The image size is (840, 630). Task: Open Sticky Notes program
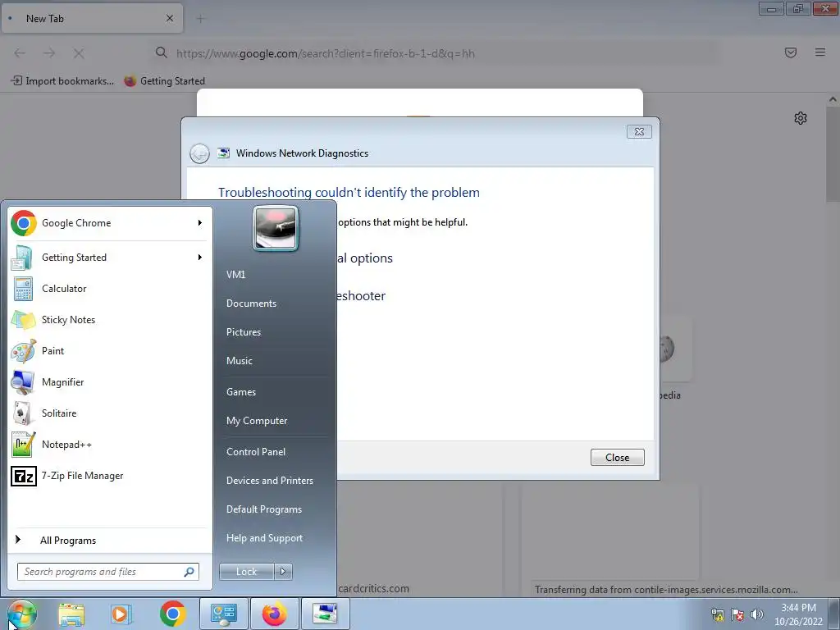point(110,320)
